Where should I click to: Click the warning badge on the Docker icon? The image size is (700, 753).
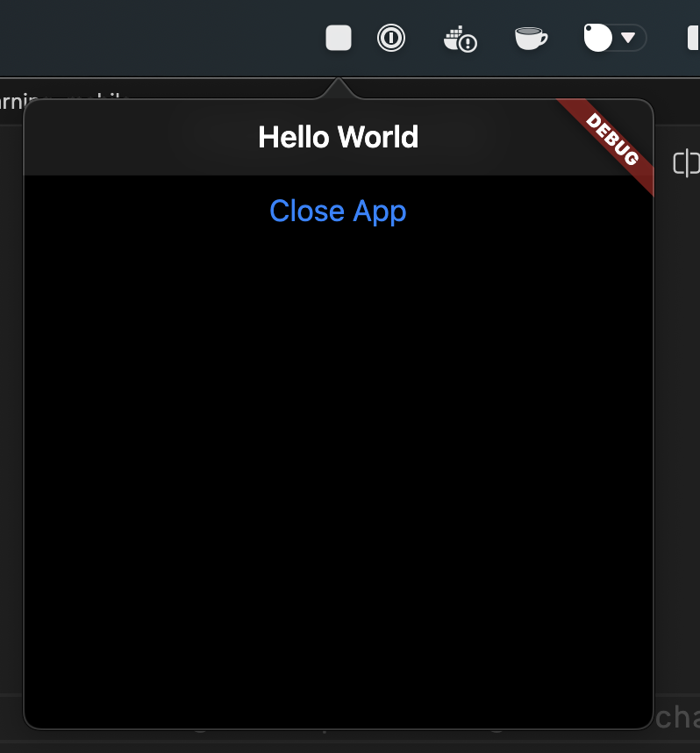pyautogui.click(x=468, y=43)
